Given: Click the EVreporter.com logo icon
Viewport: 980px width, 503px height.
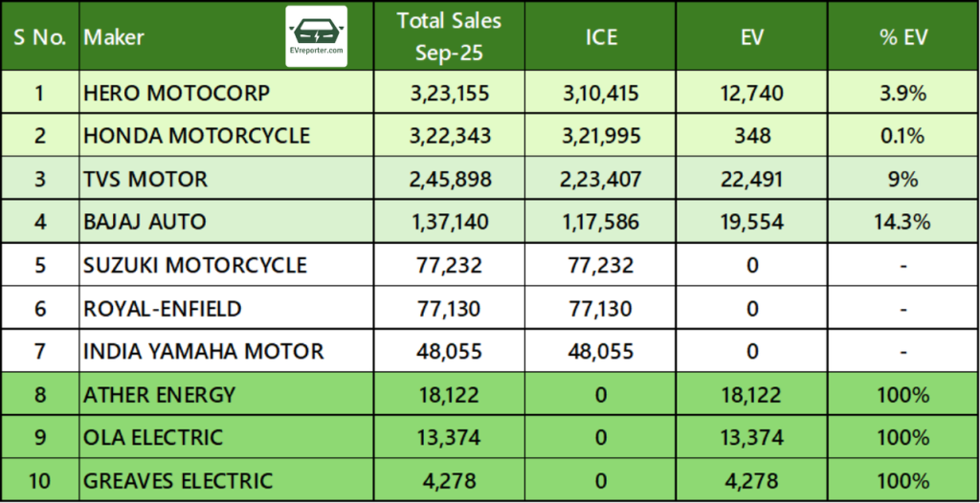Looking at the screenshot, I should (317, 35).
